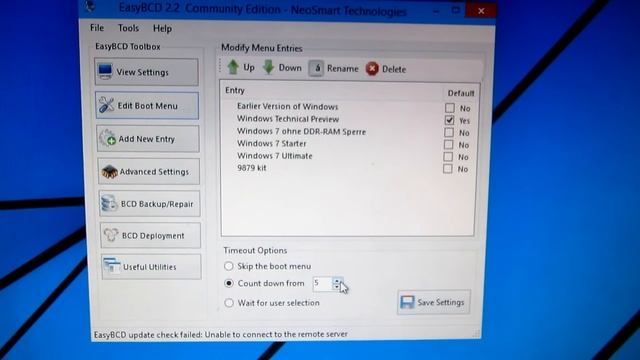Click the Edit Boot Menu tools icon
The image size is (640, 360).
tap(107, 105)
